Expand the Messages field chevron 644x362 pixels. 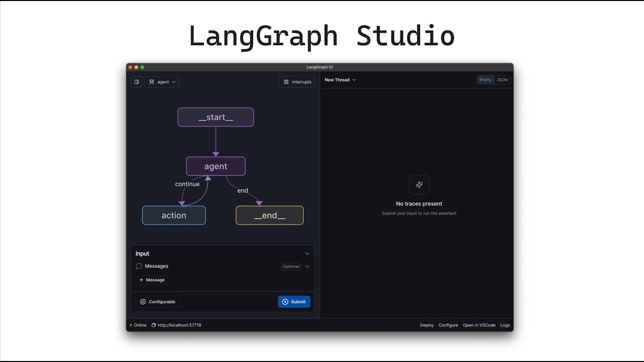307,266
